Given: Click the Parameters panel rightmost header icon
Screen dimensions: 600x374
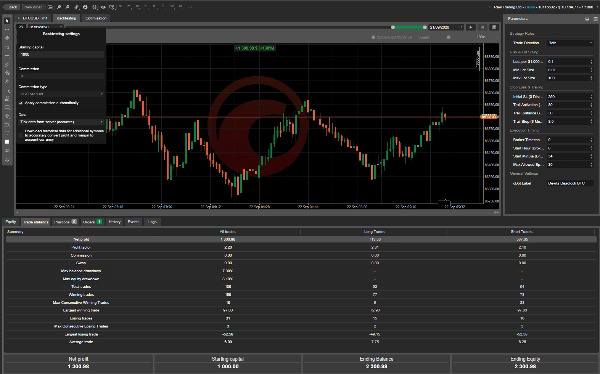Looking at the screenshot, I should click(595, 18).
